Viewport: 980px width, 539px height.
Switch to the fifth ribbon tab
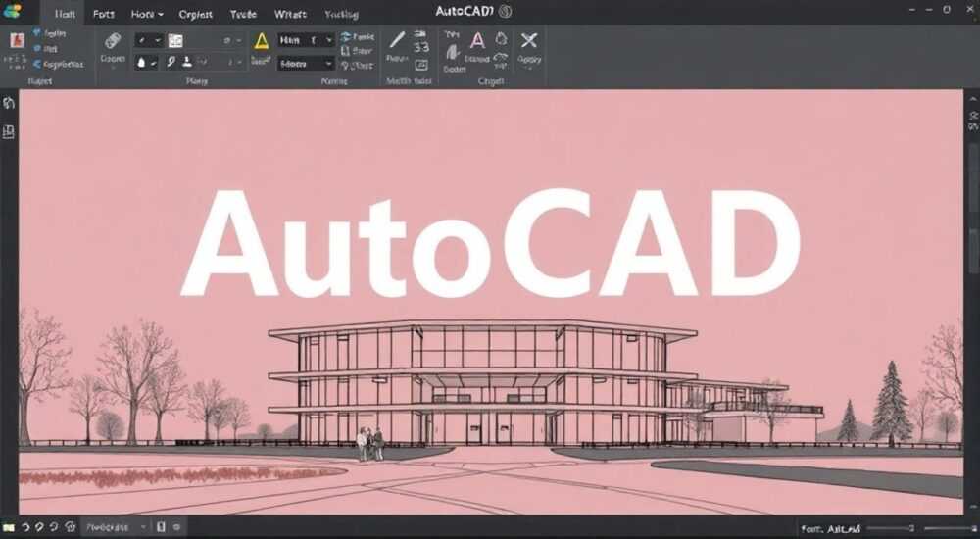click(x=243, y=14)
